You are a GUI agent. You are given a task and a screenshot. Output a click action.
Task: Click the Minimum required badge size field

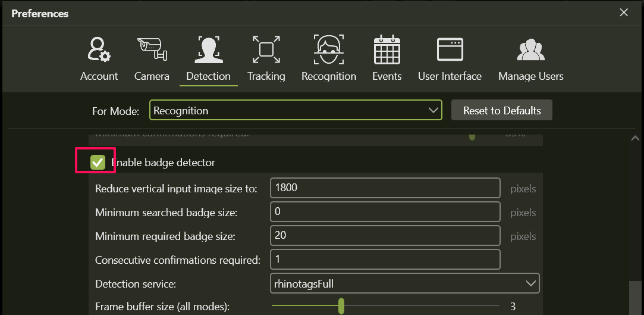[x=385, y=236]
